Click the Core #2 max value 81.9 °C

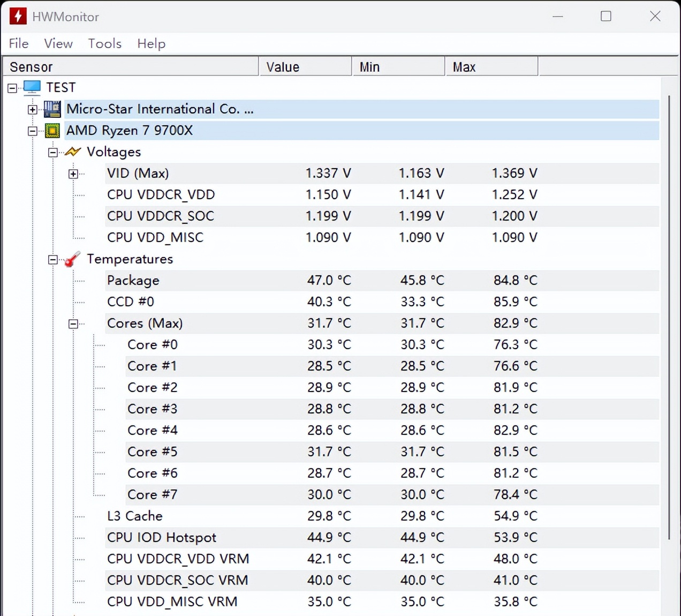(515, 388)
